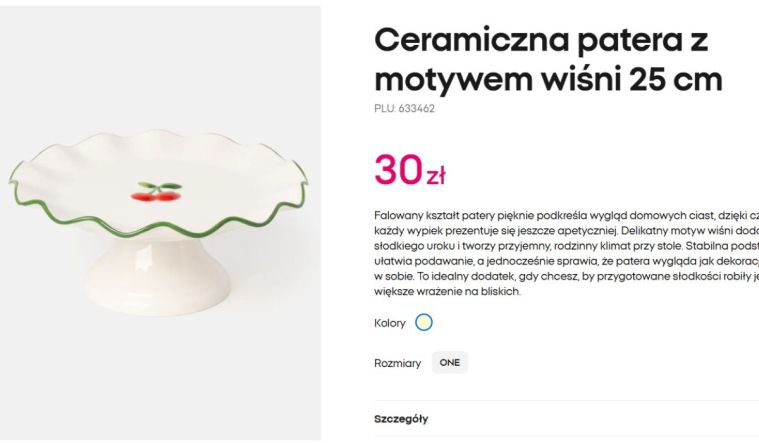Click the 'motywem wiśni 25 cm' title line
This screenshot has width=759, height=443.
pyautogui.click(x=548, y=79)
